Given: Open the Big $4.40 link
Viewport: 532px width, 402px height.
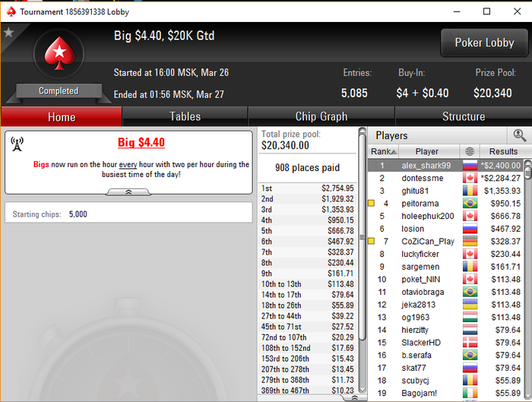Looking at the screenshot, I should [x=141, y=142].
